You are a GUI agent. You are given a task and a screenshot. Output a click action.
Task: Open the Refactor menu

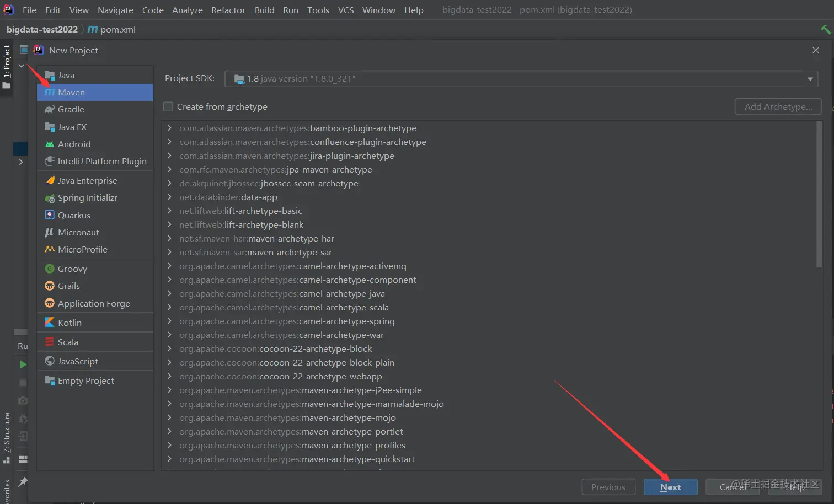pyautogui.click(x=228, y=10)
